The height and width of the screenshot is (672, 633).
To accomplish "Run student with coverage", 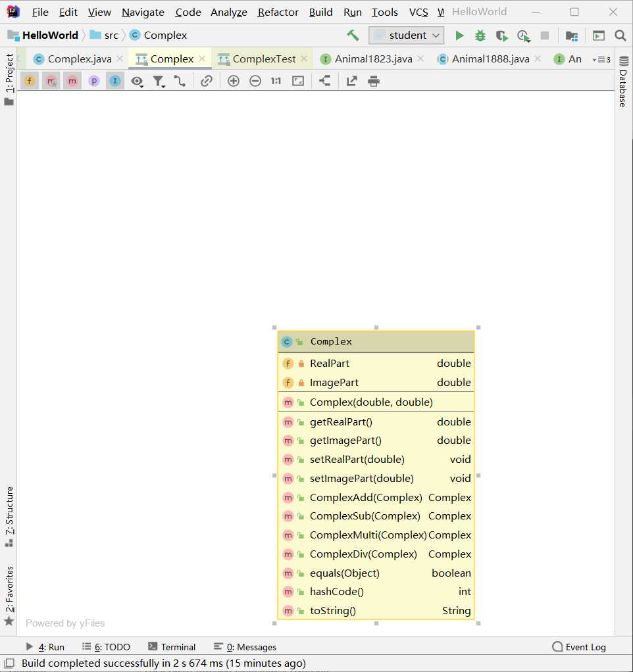I will pyautogui.click(x=502, y=36).
